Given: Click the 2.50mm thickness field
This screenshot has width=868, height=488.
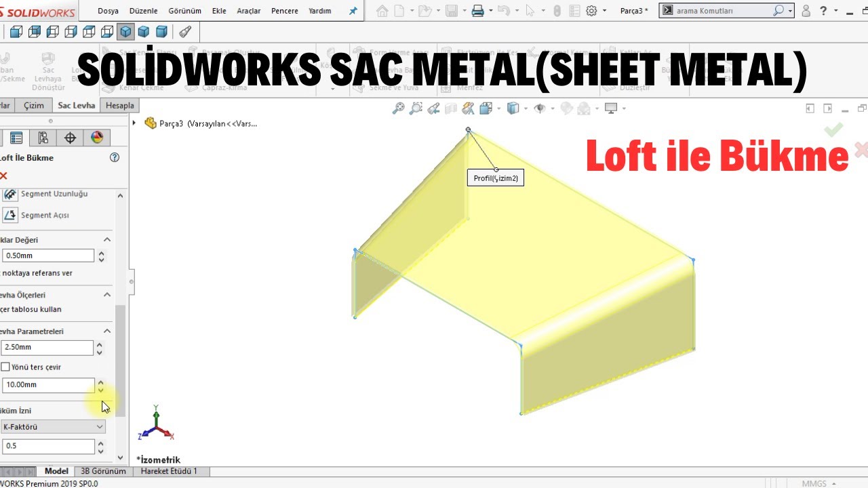Looking at the screenshot, I should tap(47, 347).
